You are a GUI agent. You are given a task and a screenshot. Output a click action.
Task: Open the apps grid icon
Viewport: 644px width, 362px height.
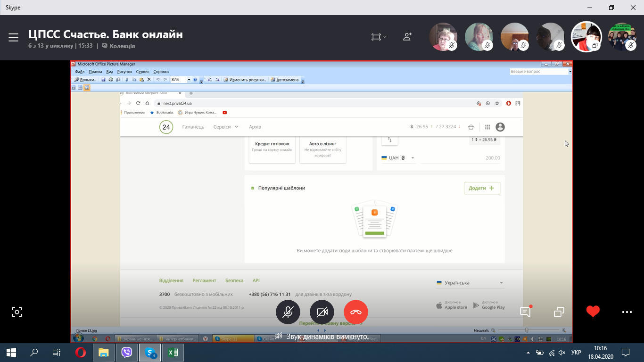click(x=487, y=127)
